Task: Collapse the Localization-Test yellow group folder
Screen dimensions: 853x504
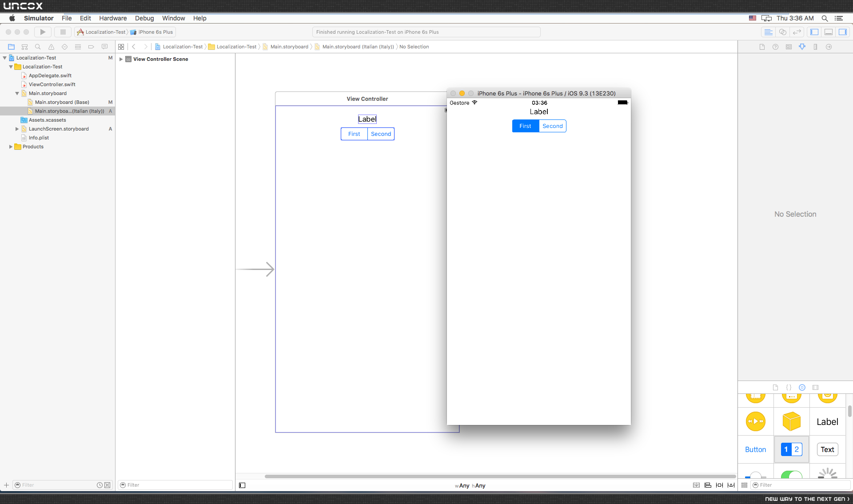Action: point(11,67)
